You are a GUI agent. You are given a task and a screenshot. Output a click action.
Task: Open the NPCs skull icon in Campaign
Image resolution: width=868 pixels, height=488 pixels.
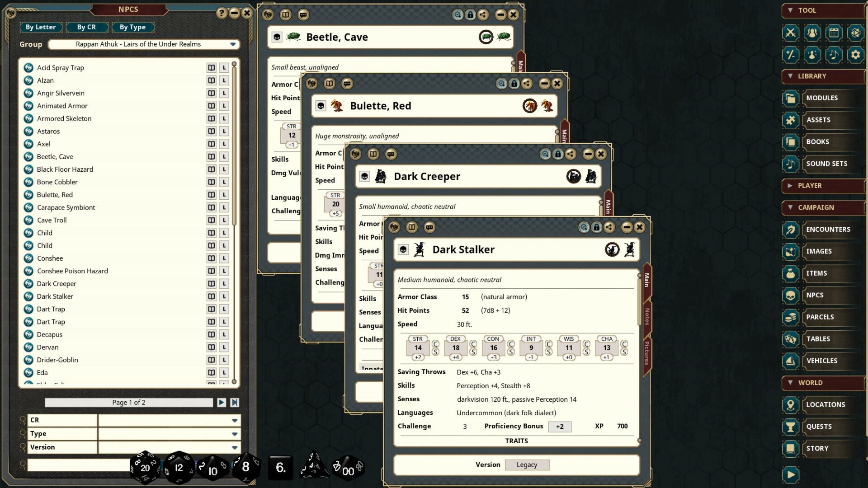(x=790, y=295)
